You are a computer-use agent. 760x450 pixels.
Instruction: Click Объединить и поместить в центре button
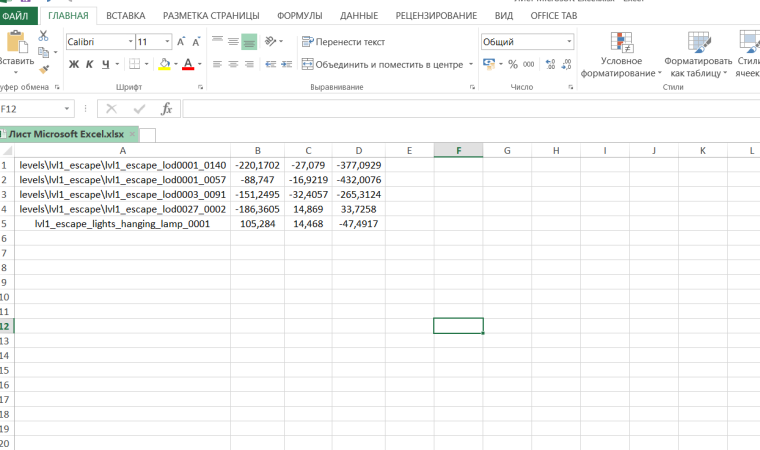(x=382, y=64)
